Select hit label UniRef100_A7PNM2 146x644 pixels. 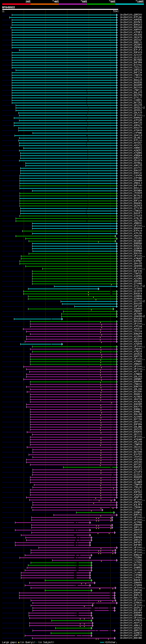pos(131,361)
